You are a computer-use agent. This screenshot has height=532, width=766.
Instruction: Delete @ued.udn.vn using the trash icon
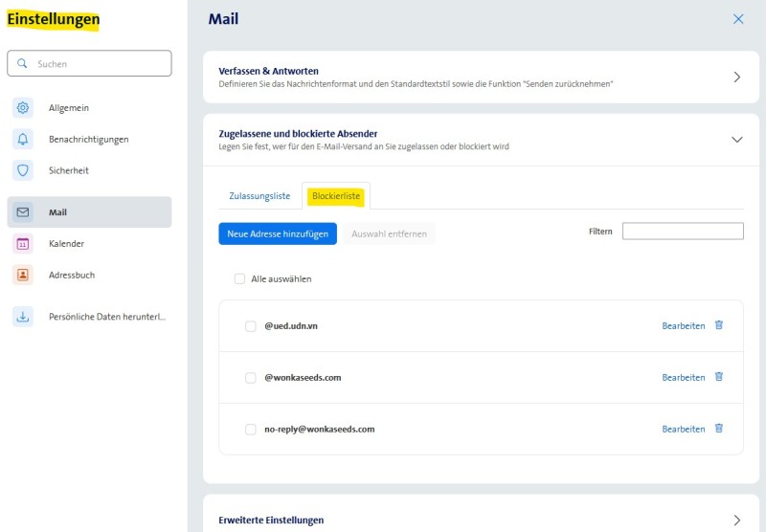tap(719, 325)
